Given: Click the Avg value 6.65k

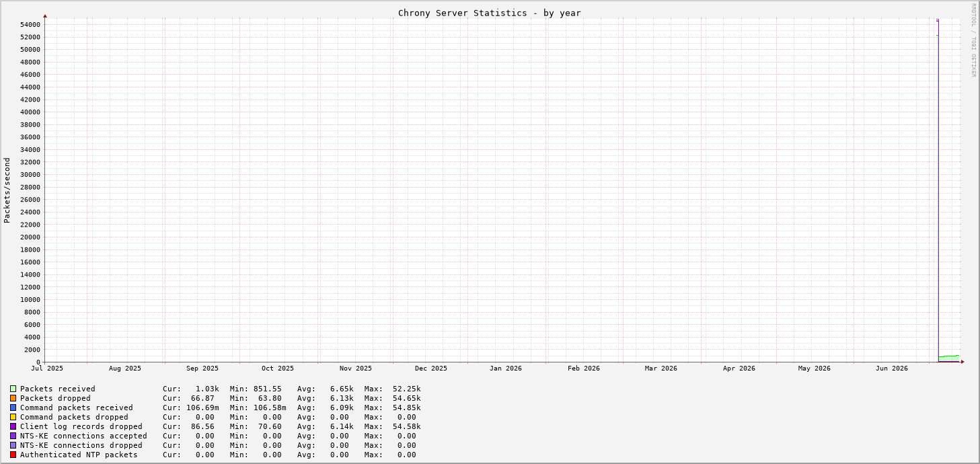Looking at the screenshot, I should tap(342, 389).
